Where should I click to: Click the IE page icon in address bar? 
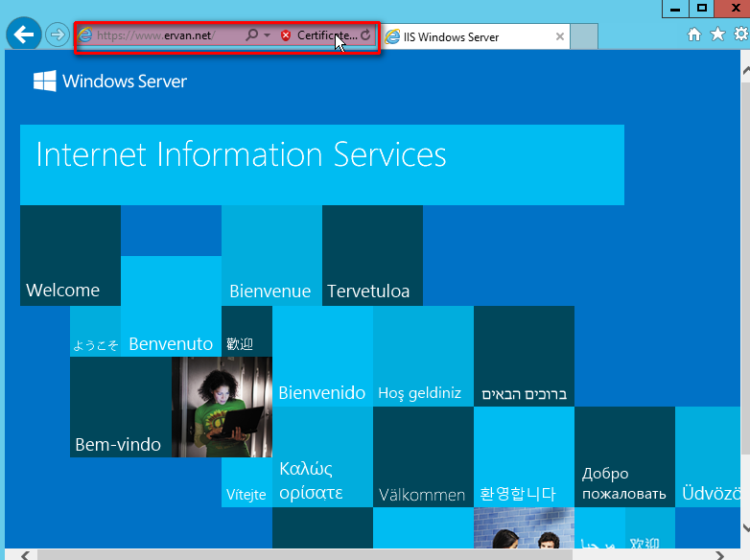click(85, 35)
